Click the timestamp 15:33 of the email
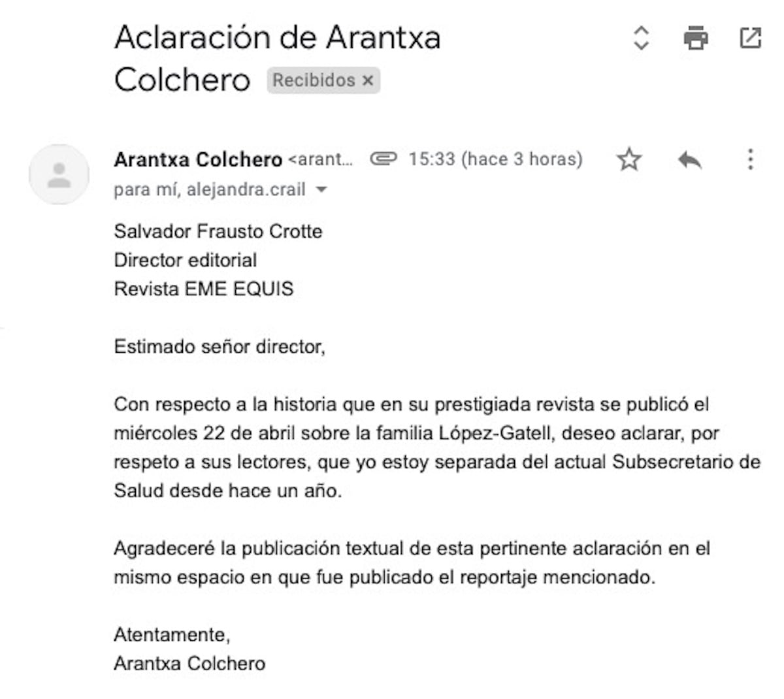Image resolution: width=784 pixels, height=699 pixels. click(431, 158)
